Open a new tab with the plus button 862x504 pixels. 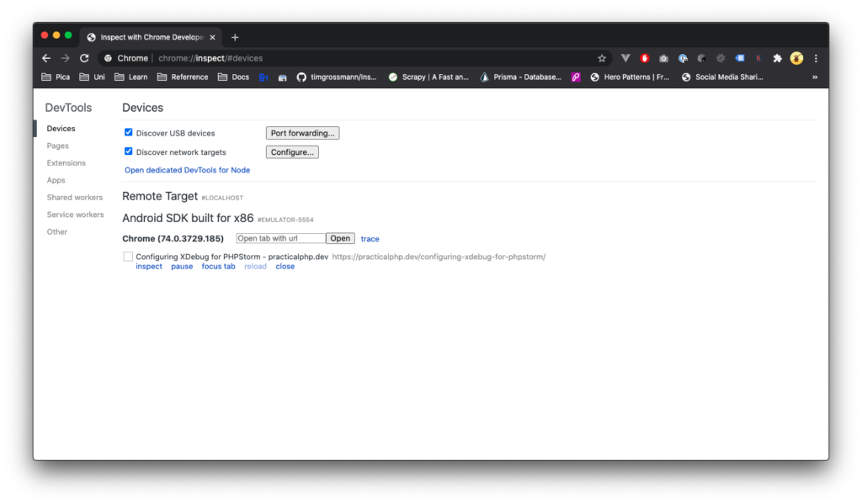235,37
